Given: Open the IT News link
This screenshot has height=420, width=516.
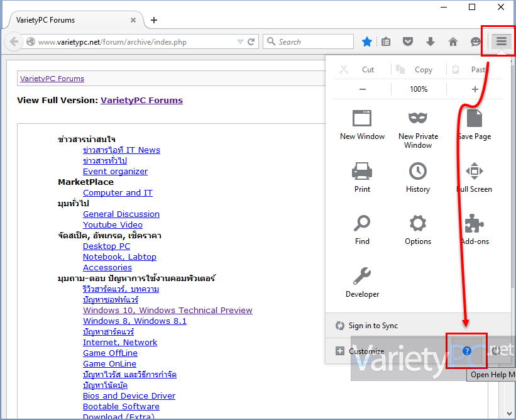Looking at the screenshot, I should (121, 150).
